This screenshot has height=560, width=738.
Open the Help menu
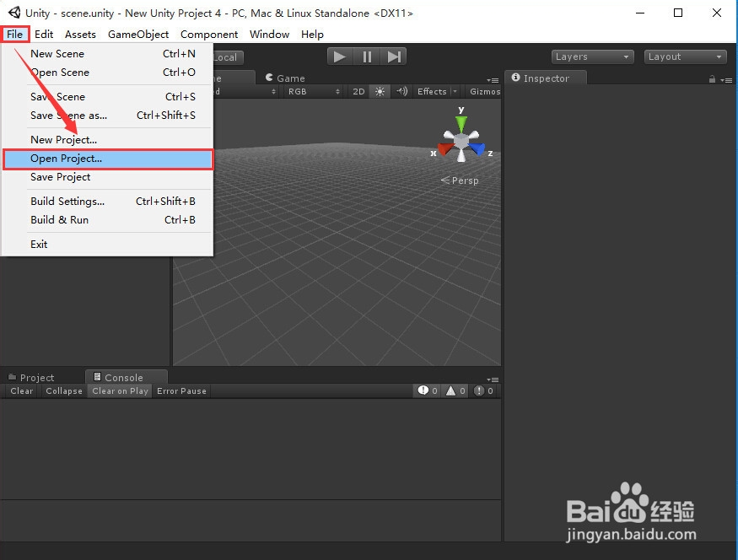click(312, 35)
